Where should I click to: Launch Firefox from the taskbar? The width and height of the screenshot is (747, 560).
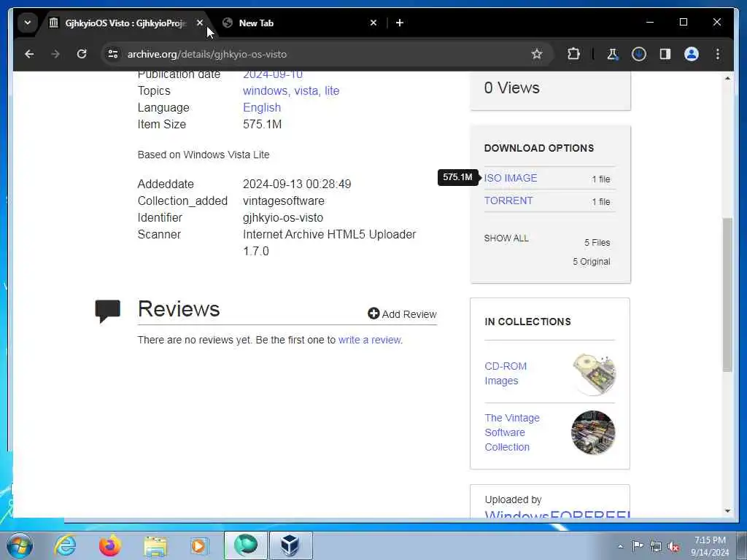[x=110, y=545]
